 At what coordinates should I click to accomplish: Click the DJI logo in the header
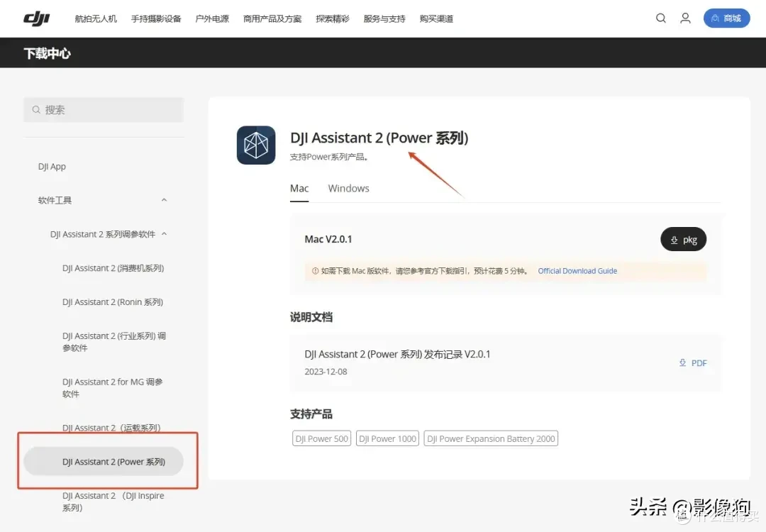pos(37,18)
